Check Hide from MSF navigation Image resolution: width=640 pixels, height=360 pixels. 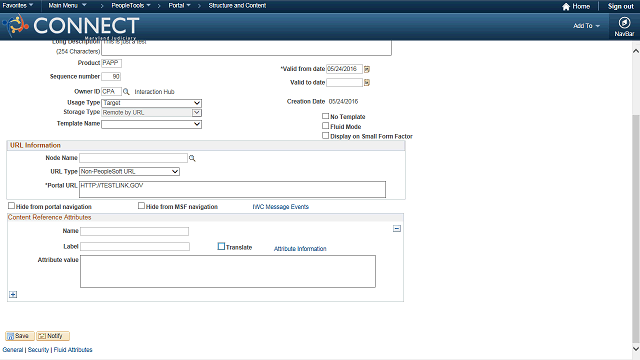point(141,206)
